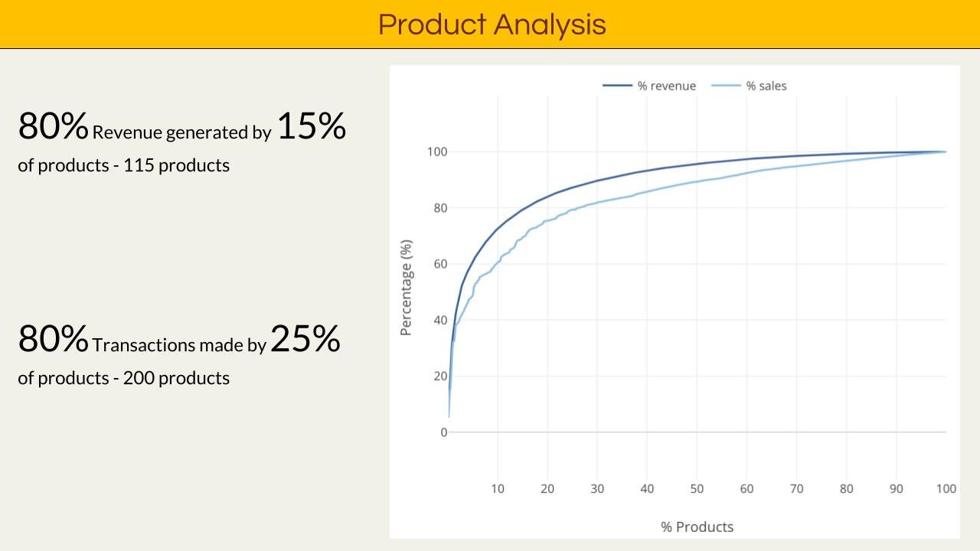Select the large 15% figure
Image resolution: width=980 pixels, height=551 pixels.
tap(311, 126)
